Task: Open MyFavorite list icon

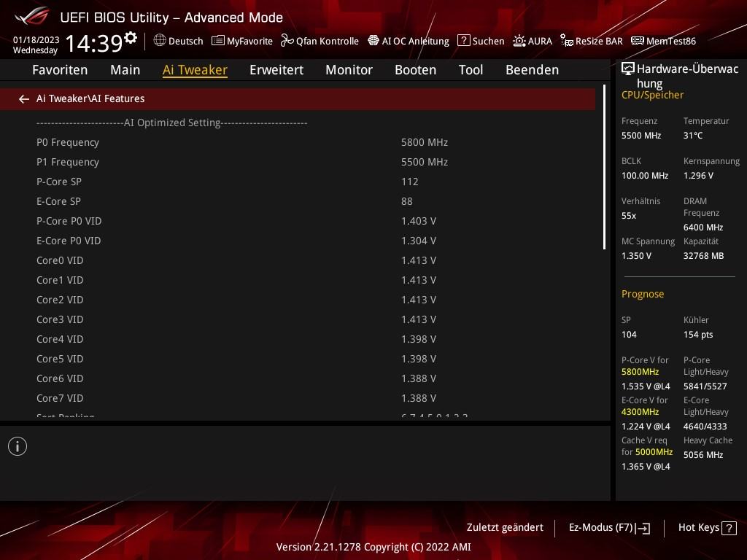Action: pos(217,41)
